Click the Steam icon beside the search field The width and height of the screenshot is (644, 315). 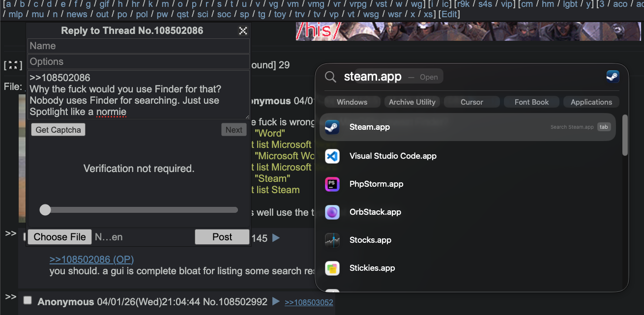[613, 76]
